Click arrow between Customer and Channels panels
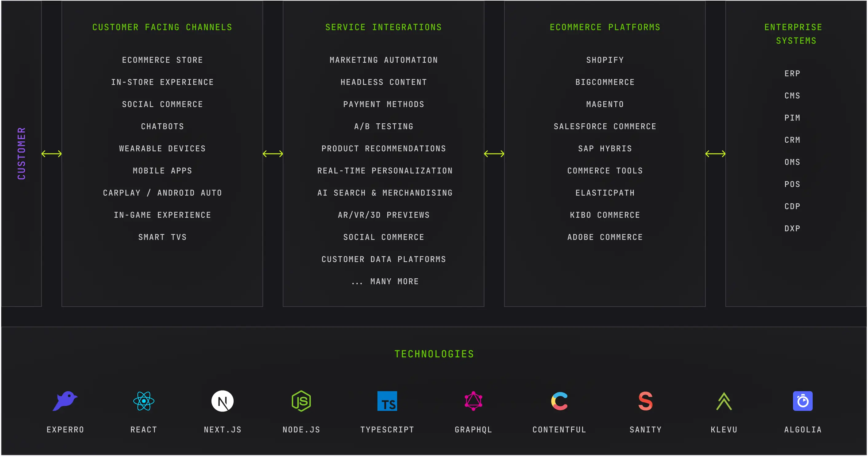The image size is (868, 457). coord(52,154)
